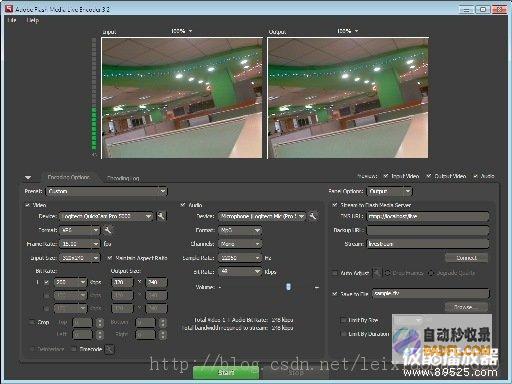Image resolution: width=512 pixels, height=384 pixels.
Task: Toggle Audio preview checkbox
Action: pyautogui.click(x=475, y=176)
